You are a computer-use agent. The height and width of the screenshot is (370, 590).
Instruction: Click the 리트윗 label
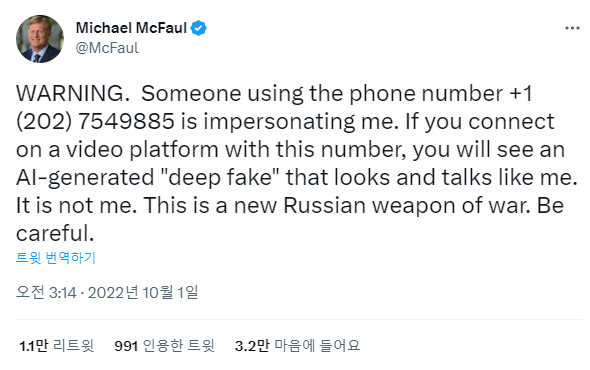[x=73, y=346]
